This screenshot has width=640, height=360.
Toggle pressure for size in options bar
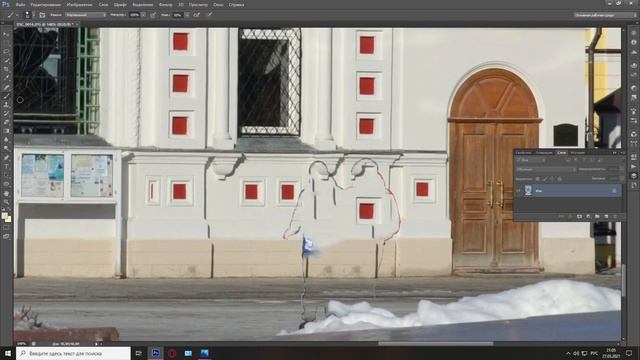pos(210,15)
